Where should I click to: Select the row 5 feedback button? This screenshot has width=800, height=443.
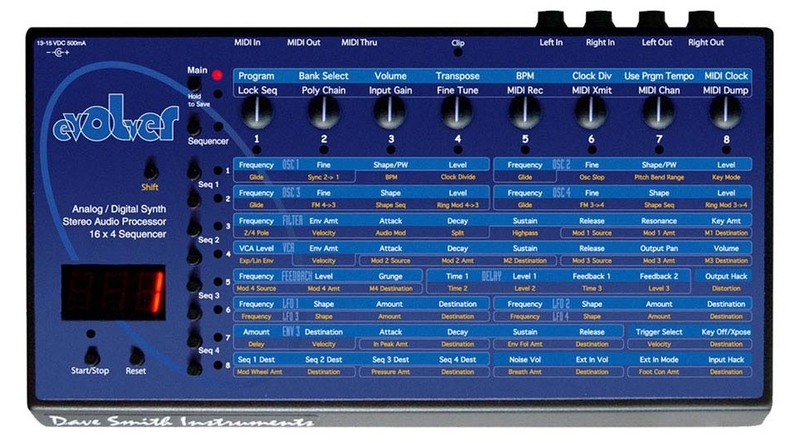point(194,283)
